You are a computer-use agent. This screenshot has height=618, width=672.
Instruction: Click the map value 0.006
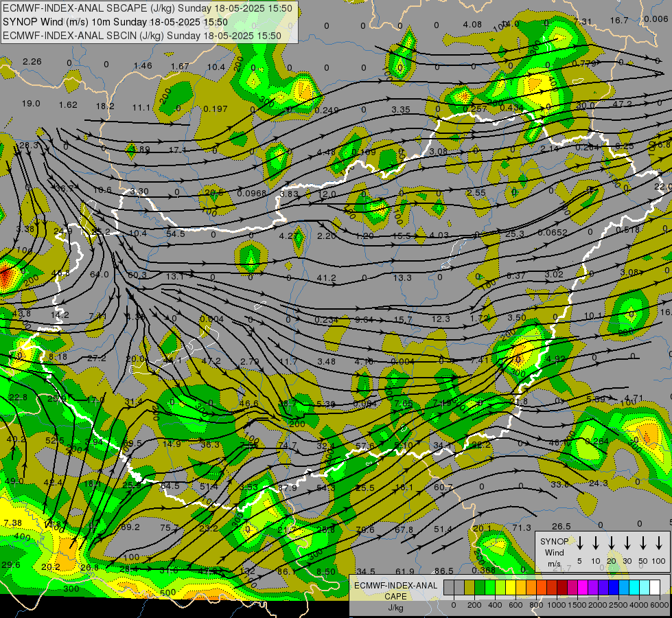click(x=656, y=19)
